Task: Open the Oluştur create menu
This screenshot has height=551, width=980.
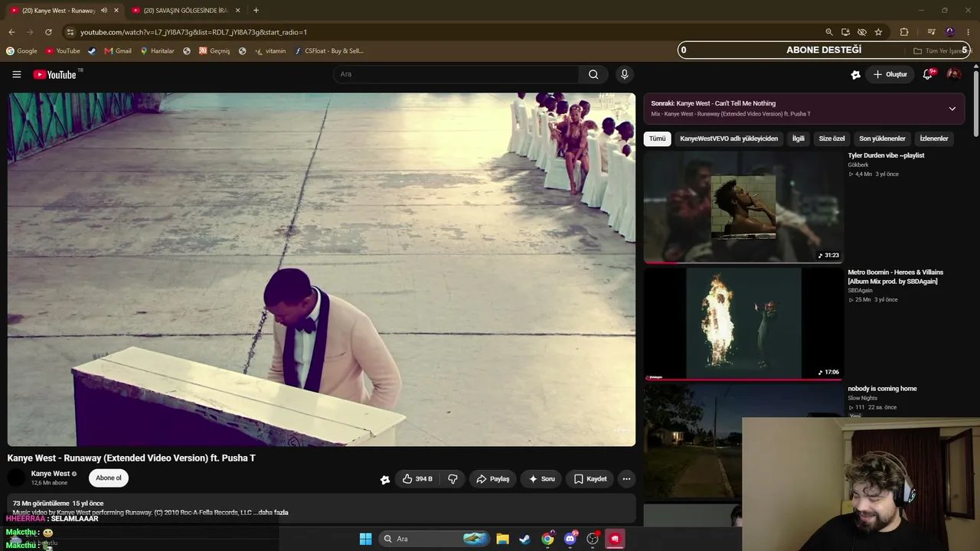Action: [890, 74]
